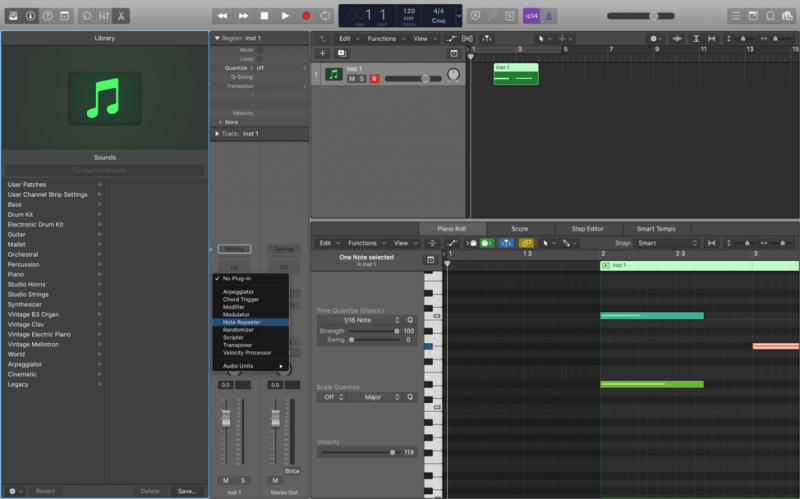Open the Mixer sliders button
Viewport: 800px width, 499px height.
coord(104,16)
